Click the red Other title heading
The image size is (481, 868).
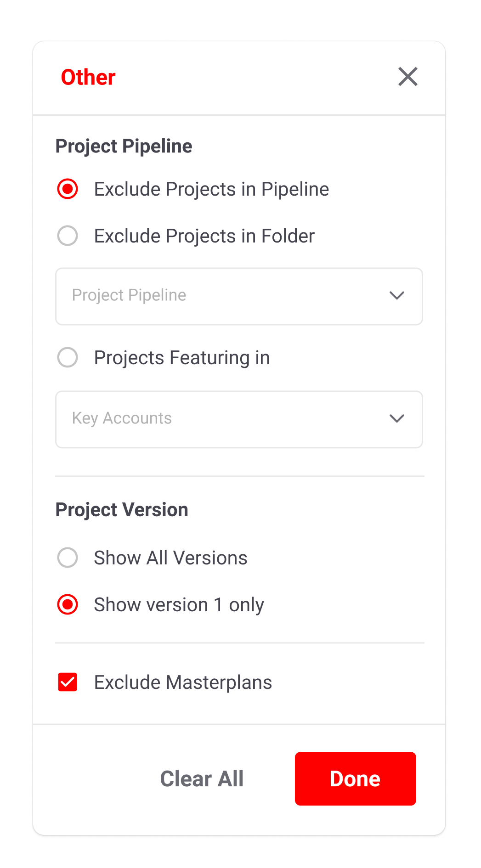click(x=88, y=77)
